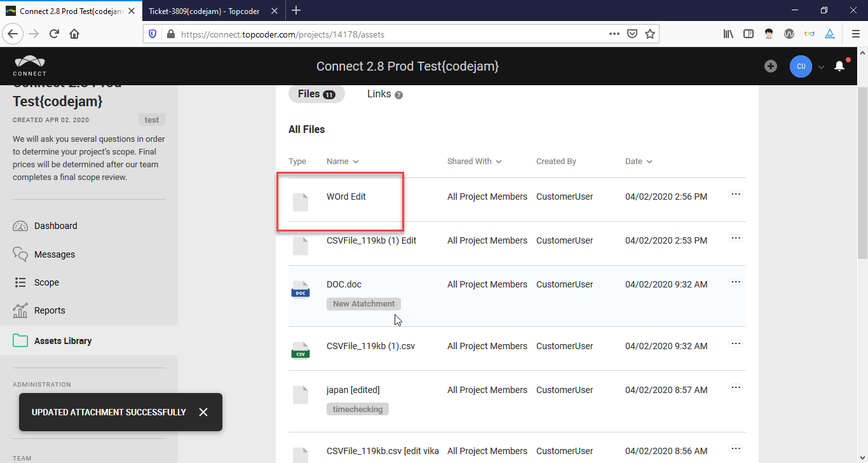The width and height of the screenshot is (868, 463).
Task: Open the browser Home icon
Action: click(x=74, y=34)
